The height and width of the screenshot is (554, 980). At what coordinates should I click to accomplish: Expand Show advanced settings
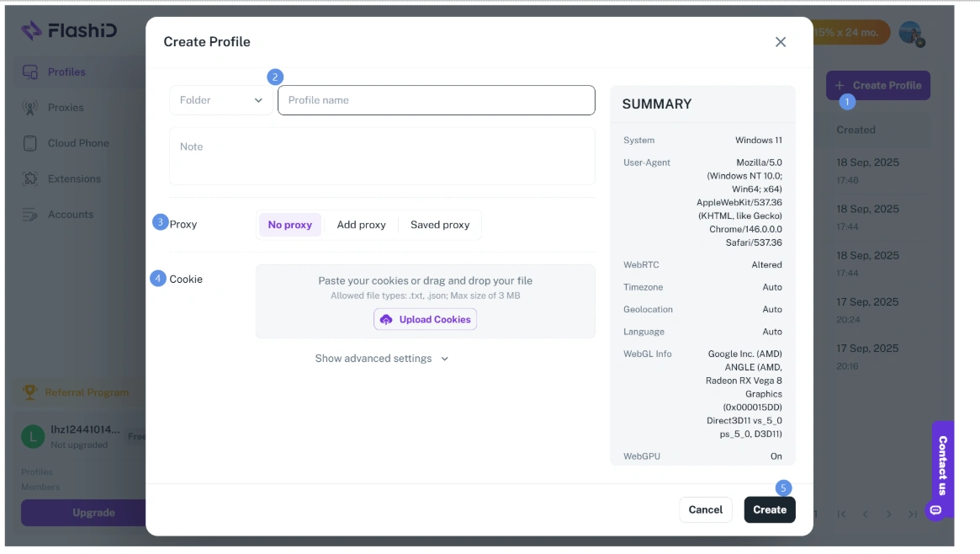tap(382, 359)
